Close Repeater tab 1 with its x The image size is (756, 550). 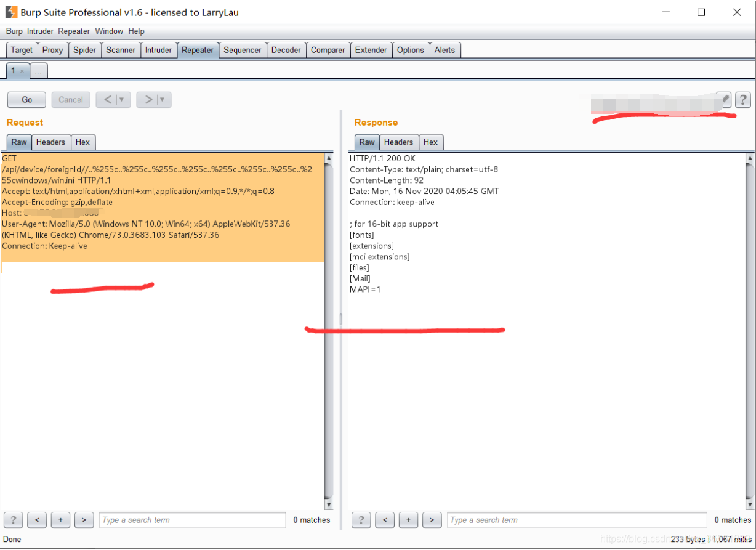22,71
